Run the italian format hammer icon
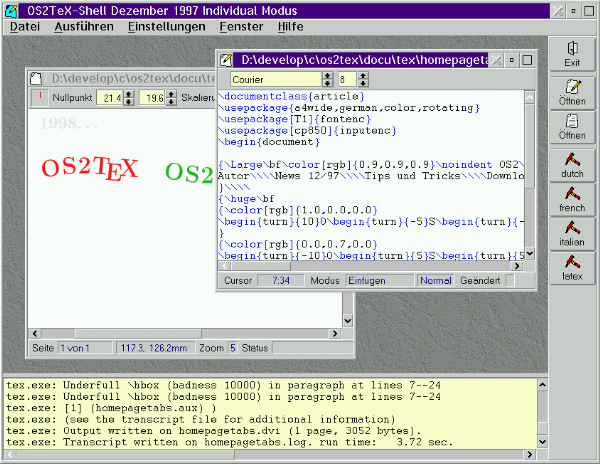 (x=572, y=233)
